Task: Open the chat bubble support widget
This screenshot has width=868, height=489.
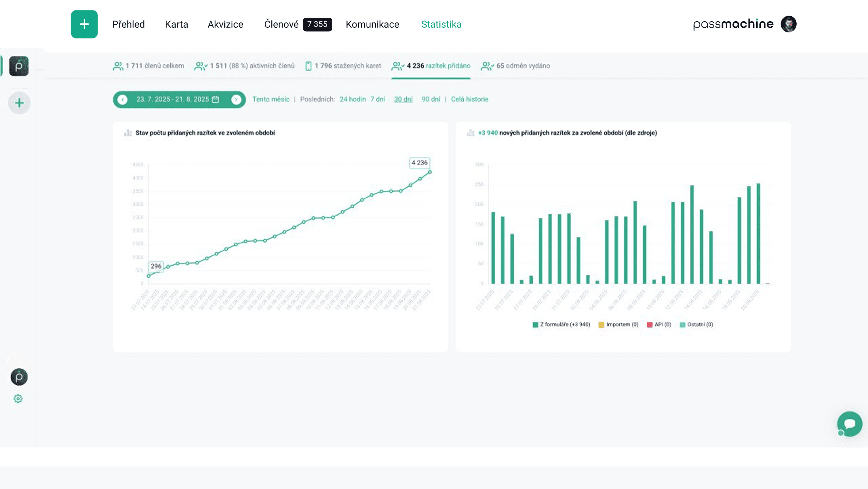Action: pyautogui.click(x=849, y=423)
